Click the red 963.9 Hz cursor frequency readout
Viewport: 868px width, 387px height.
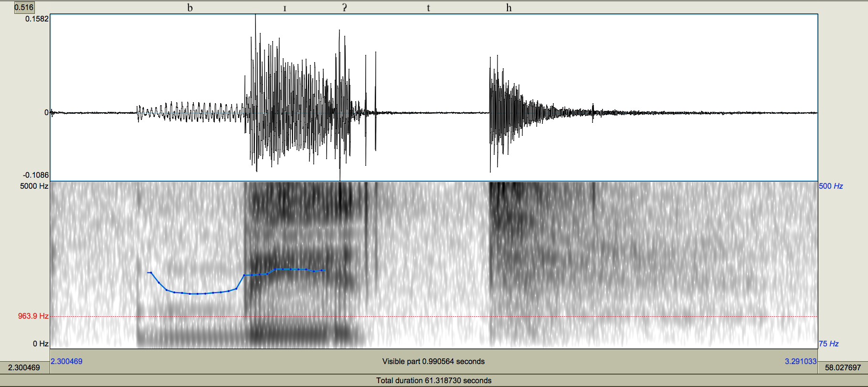point(33,316)
